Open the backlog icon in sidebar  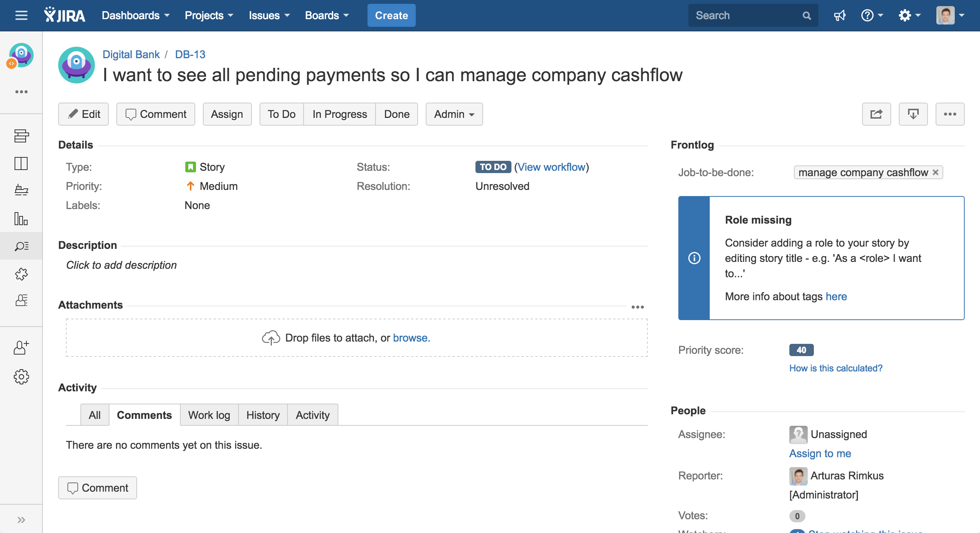[21, 136]
